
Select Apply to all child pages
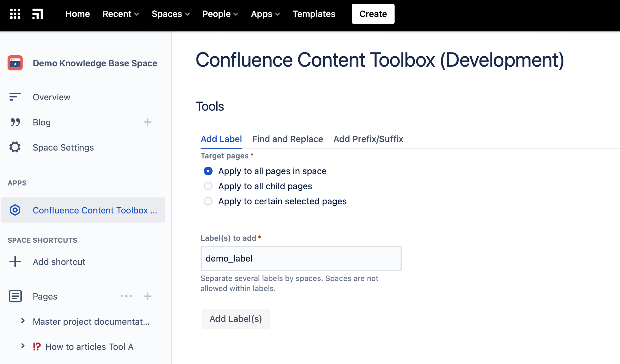[x=208, y=186]
